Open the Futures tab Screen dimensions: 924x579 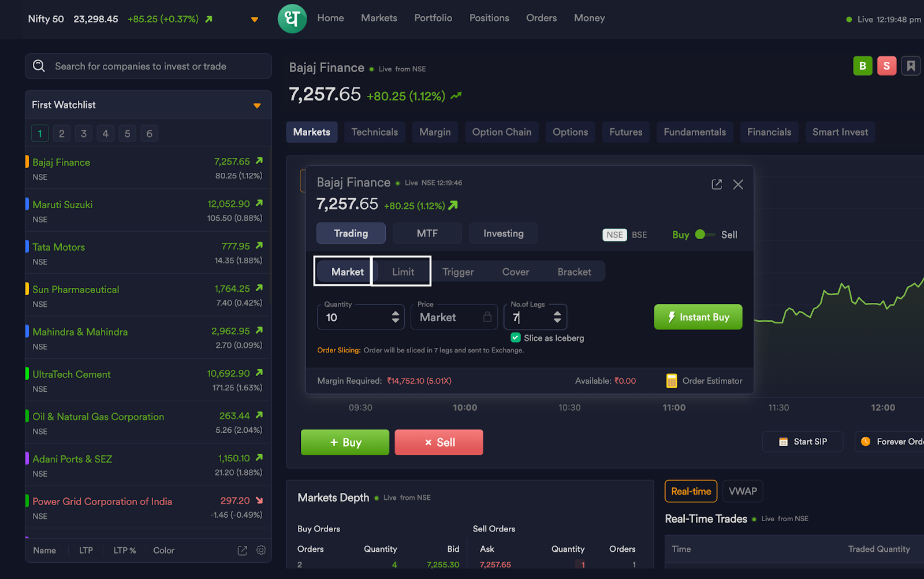pyautogui.click(x=626, y=132)
